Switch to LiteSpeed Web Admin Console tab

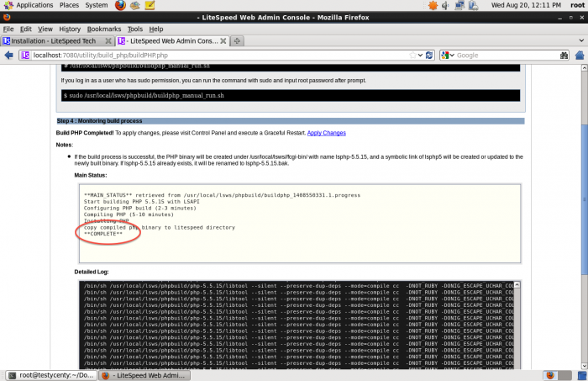[174, 41]
